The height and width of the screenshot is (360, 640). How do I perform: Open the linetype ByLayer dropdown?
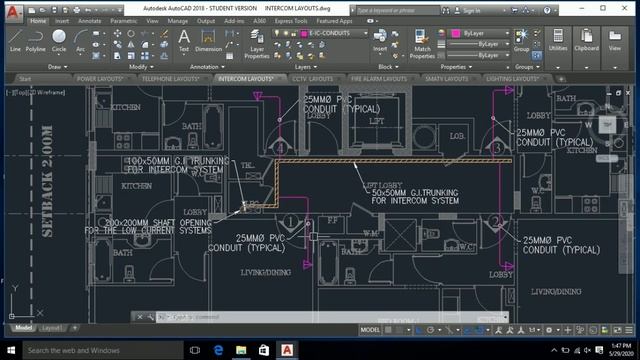(x=478, y=55)
